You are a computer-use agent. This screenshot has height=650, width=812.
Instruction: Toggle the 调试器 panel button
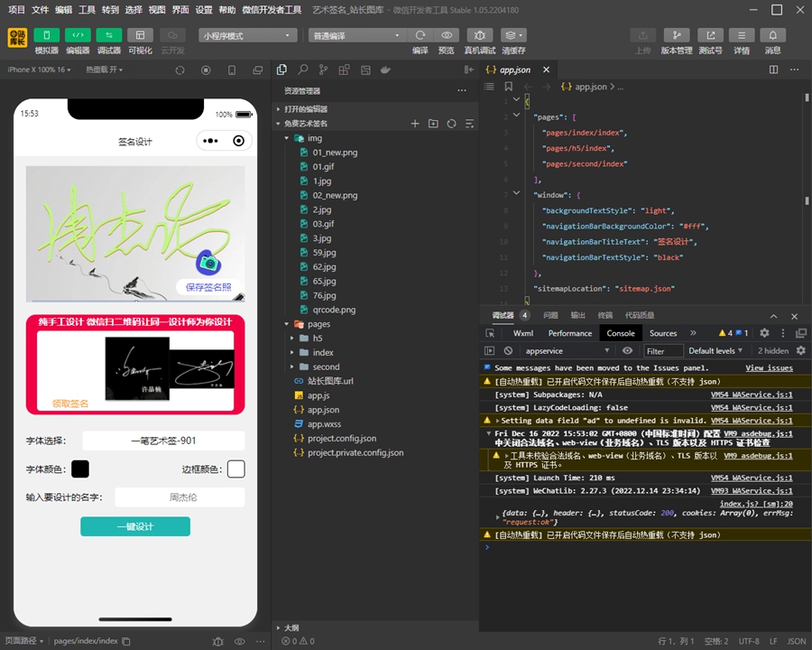[x=108, y=35]
